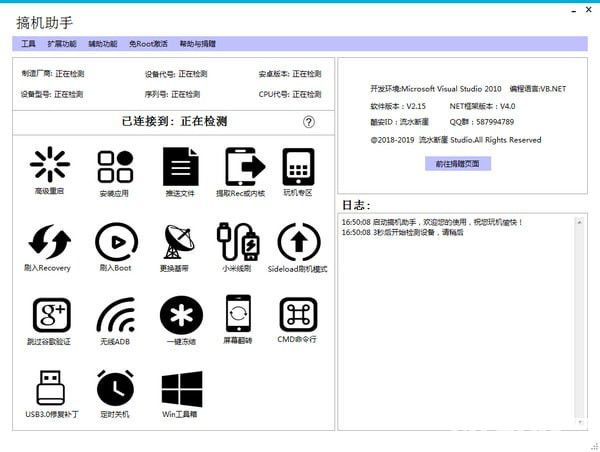Click the 提取Rec或内核 extract icon
Image resolution: width=600 pixels, height=452 pixels.
click(245, 166)
